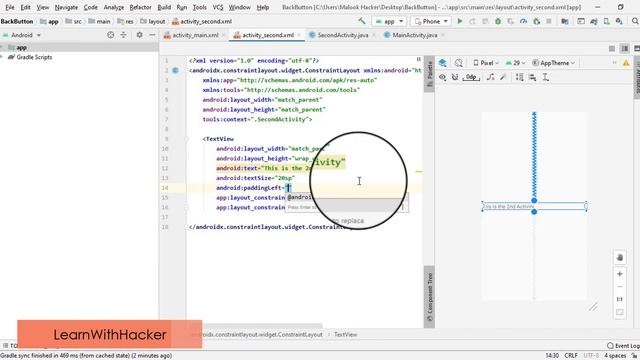Viewport: 640px width, 360px height.
Task: Click the Clear All Constraints icon
Action: pyautogui.click(x=491, y=77)
